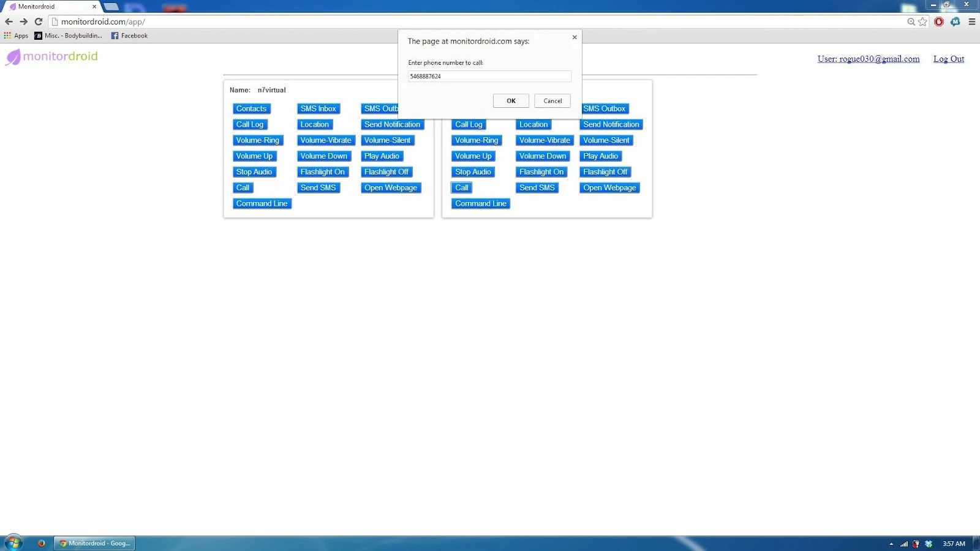Show hidden system tray icons
This screenshot has height=551, width=980.
891,544
